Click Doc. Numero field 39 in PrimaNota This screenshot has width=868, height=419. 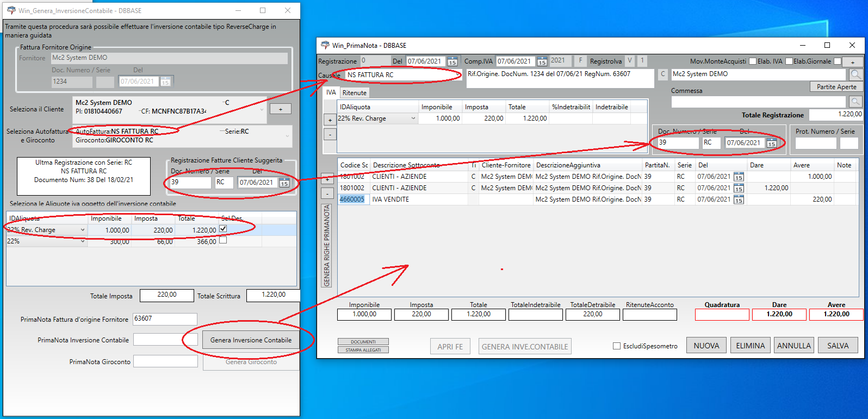678,143
